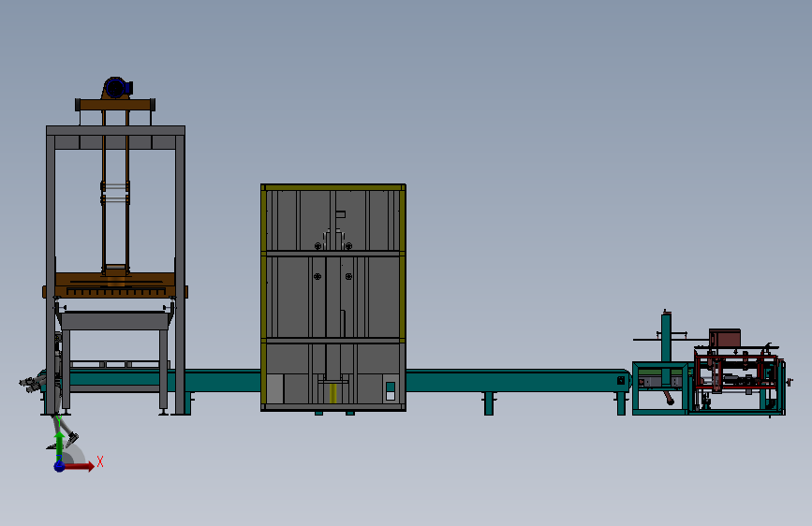The height and width of the screenshot is (526, 812).
Task: Click the blue Z origin ball of the triad
Action: (60, 466)
